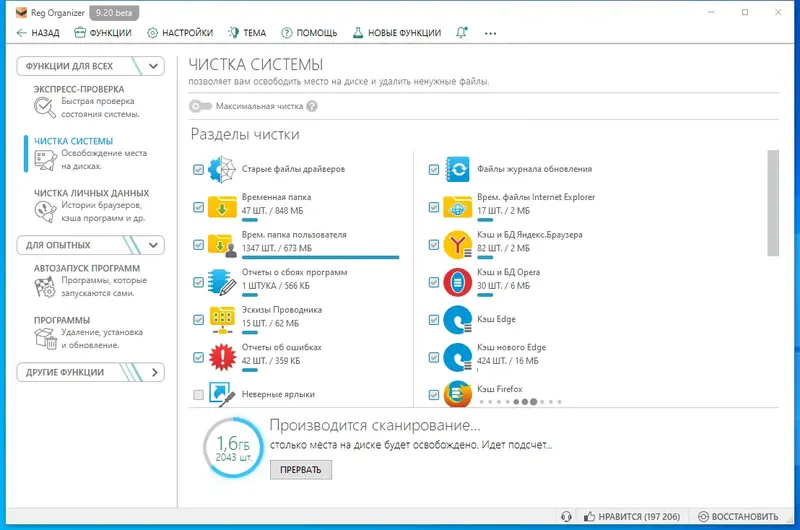Click the Файлы журнала обновления icon
Viewport: 800px width, 530px height.
coord(457,169)
